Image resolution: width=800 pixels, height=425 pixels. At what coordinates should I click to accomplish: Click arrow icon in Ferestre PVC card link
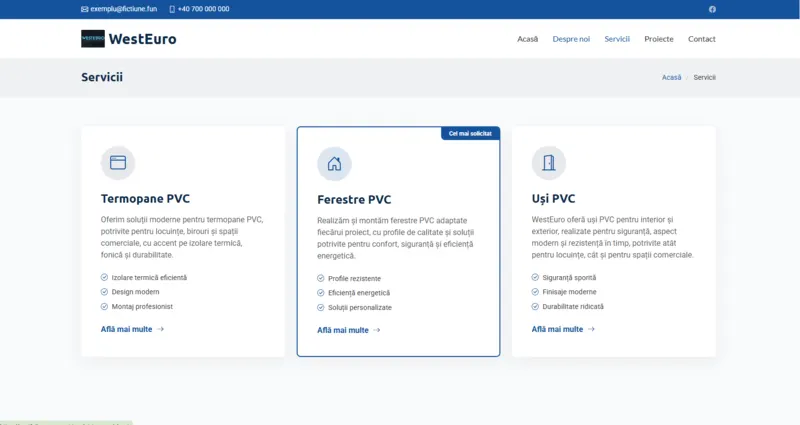[x=377, y=330]
